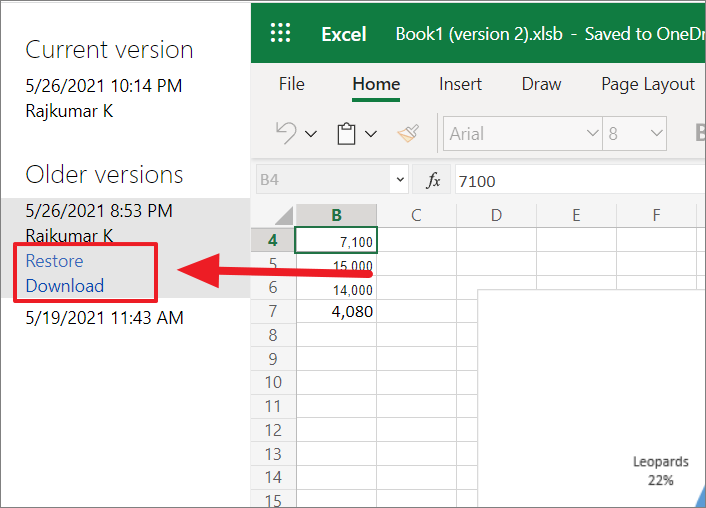Click cell containing 14,000
The image size is (706, 508).
pyautogui.click(x=336, y=288)
